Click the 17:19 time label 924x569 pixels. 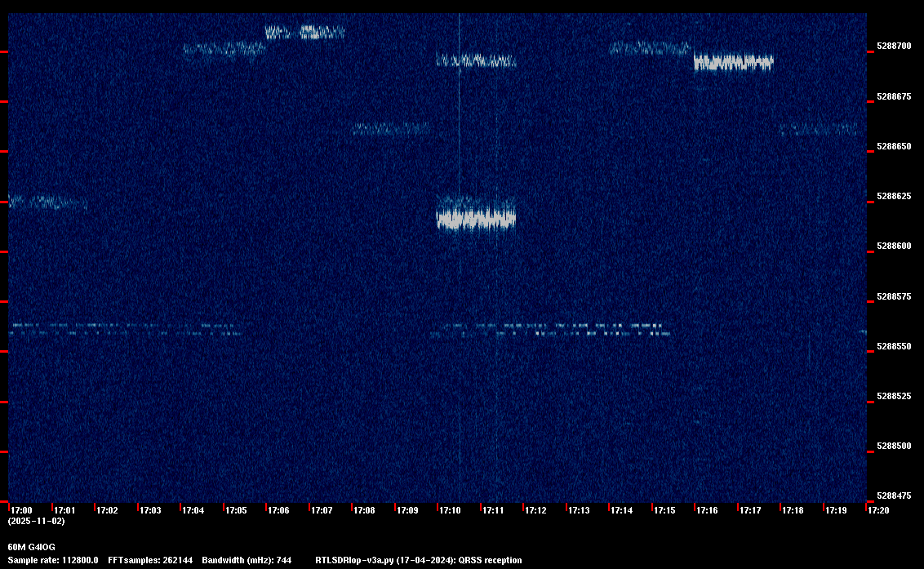click(836, 510)
